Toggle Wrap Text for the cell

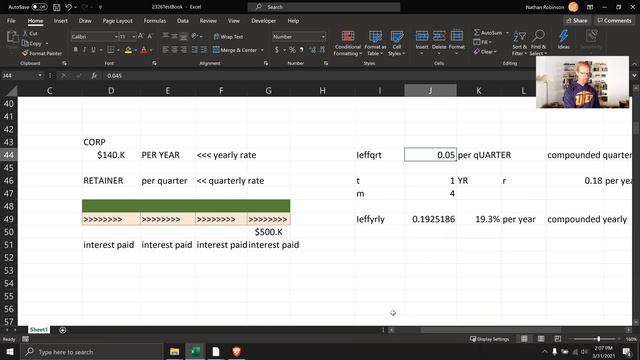pos(228,37)
